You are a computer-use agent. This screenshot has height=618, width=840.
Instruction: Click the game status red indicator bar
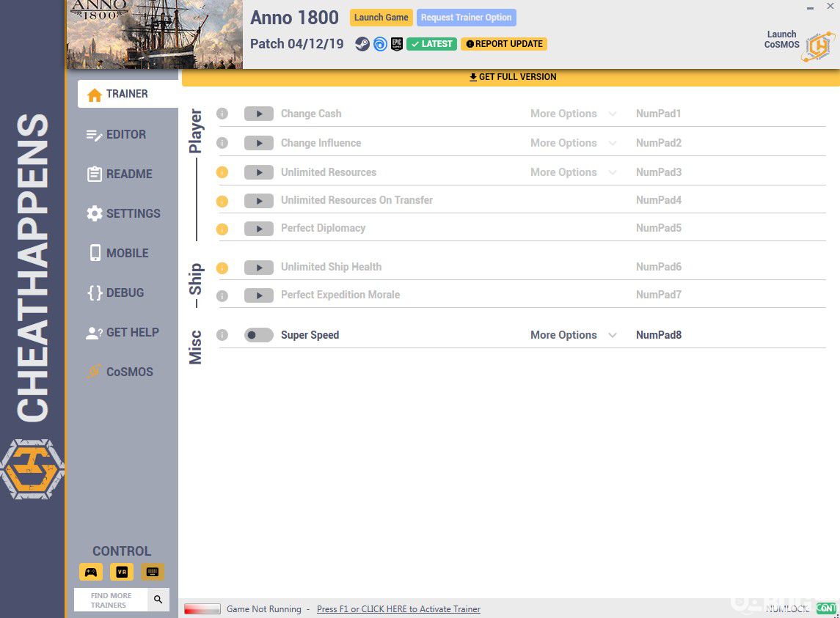(x=202, y=609)
